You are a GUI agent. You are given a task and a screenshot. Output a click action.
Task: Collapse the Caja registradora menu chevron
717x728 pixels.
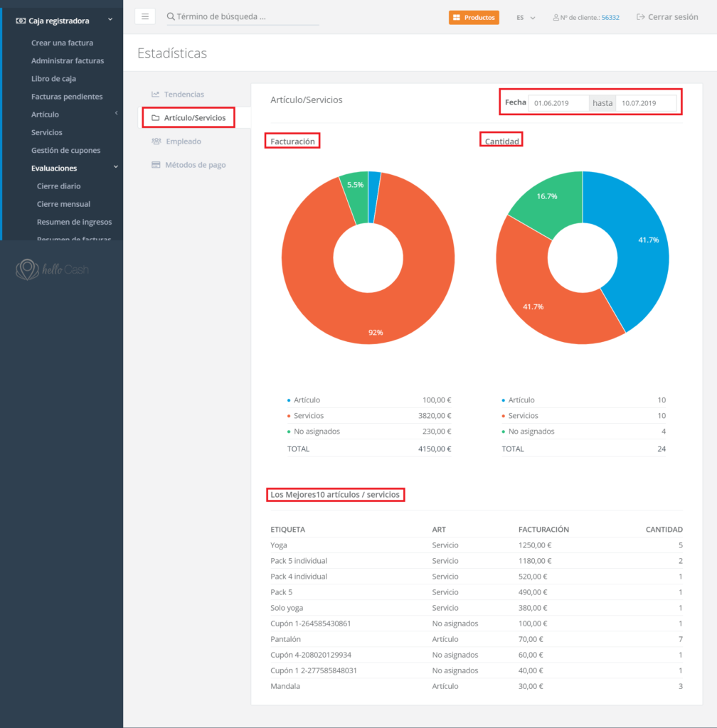click(x=110, y=19)
